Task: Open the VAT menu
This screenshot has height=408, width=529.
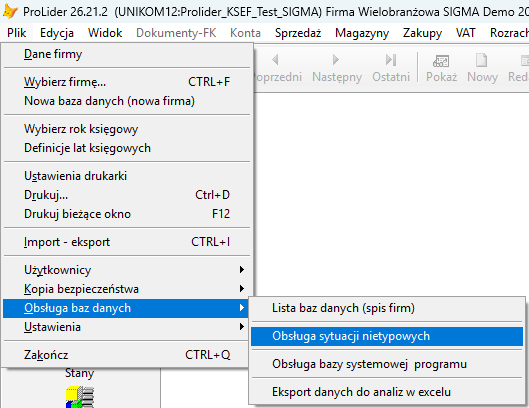Action: (465, 33)
